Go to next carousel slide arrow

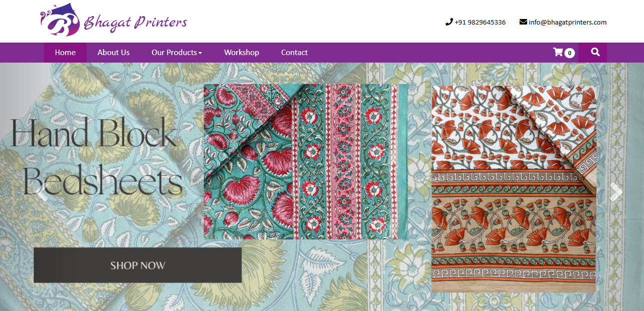(616, 192)
